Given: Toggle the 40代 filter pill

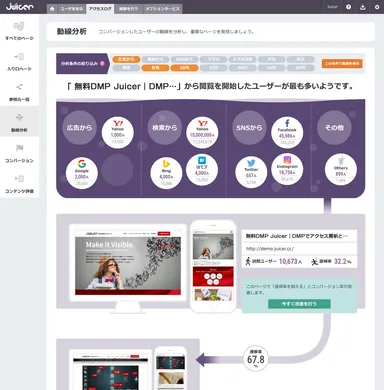Looking at the screenshot, I should 242,68.
